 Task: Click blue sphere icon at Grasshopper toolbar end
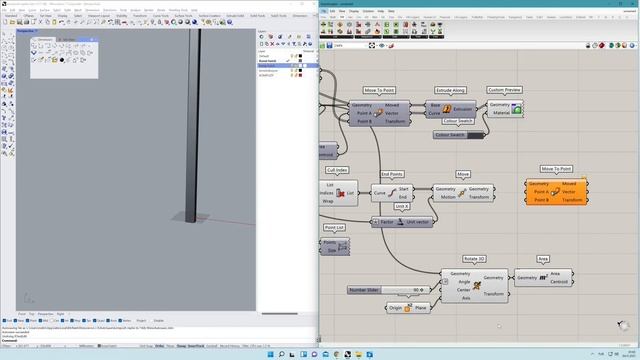(632, 45)
